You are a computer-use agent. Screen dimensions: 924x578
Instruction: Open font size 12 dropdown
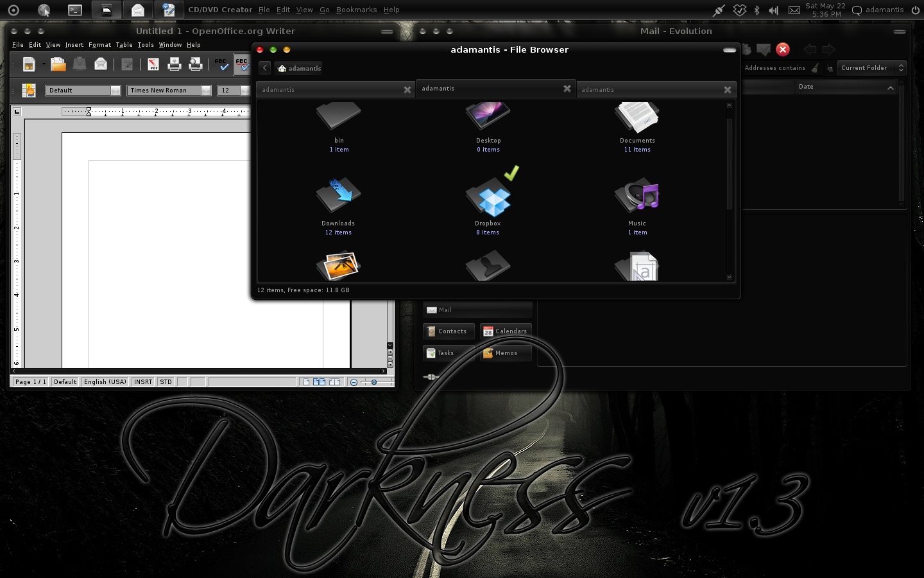[244, 91]
